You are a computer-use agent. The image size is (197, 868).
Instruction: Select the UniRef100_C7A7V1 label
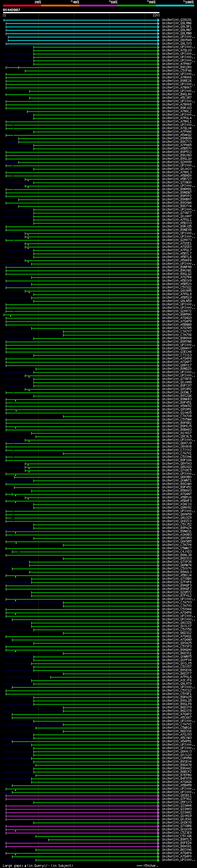176,454
